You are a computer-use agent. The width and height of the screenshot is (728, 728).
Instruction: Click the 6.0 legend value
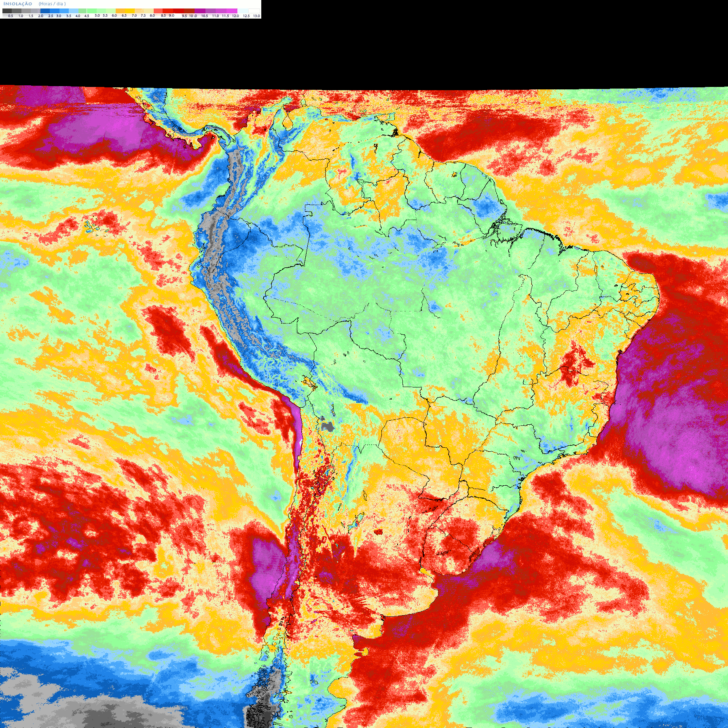[114, 15]
